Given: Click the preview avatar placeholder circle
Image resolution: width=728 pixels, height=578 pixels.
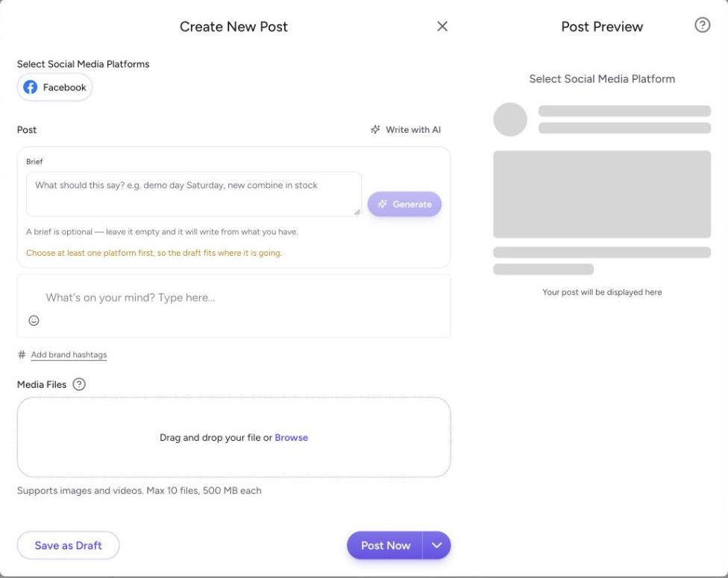Looking at the screenshot, I should (x=510, y=119).
